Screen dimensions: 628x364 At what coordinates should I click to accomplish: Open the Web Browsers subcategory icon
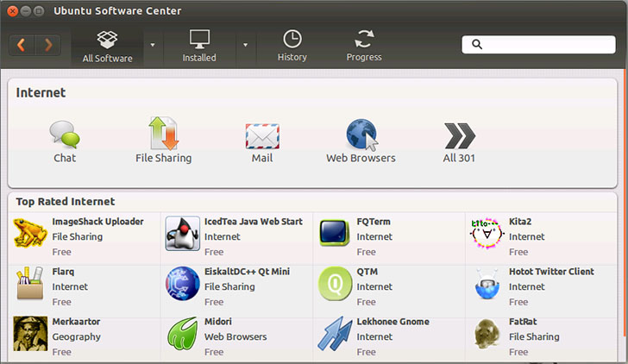[361, 135]
